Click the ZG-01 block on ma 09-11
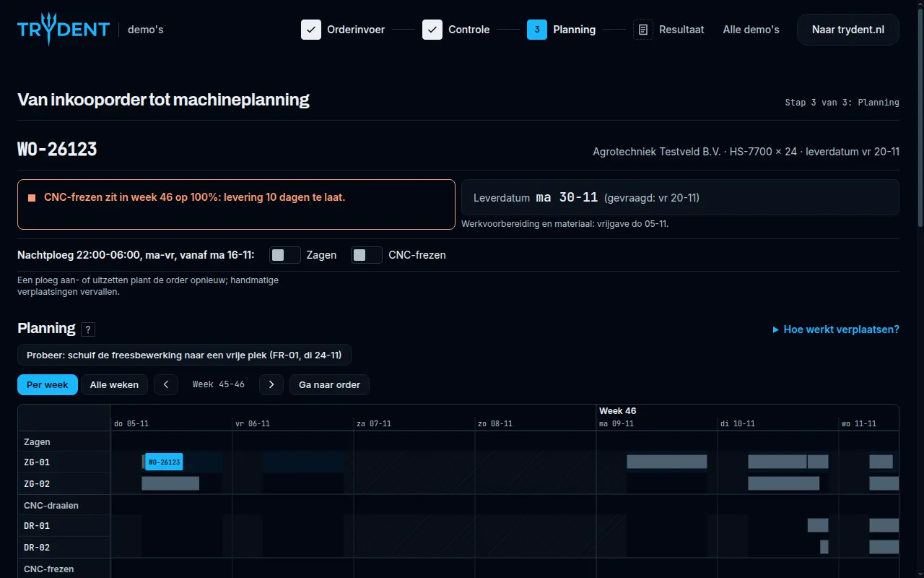The width and height of the screenshot is (924, 578). (x=667, y=462)
